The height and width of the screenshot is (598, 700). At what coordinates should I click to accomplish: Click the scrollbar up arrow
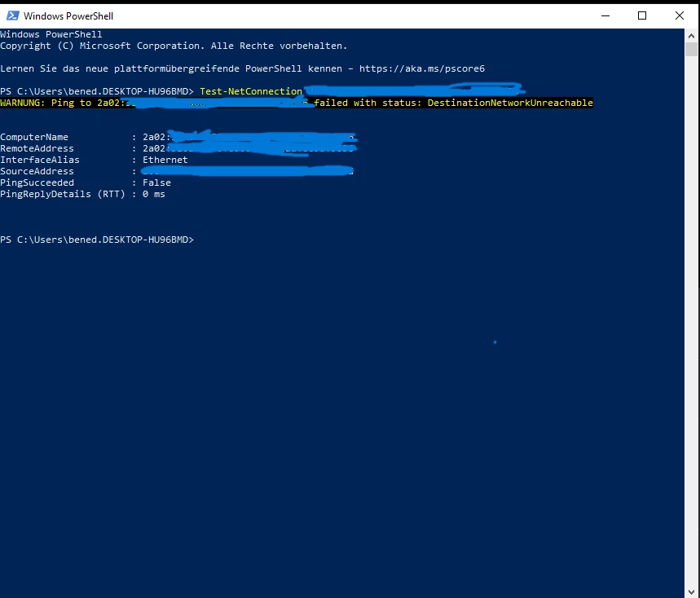tap(691, 36)
